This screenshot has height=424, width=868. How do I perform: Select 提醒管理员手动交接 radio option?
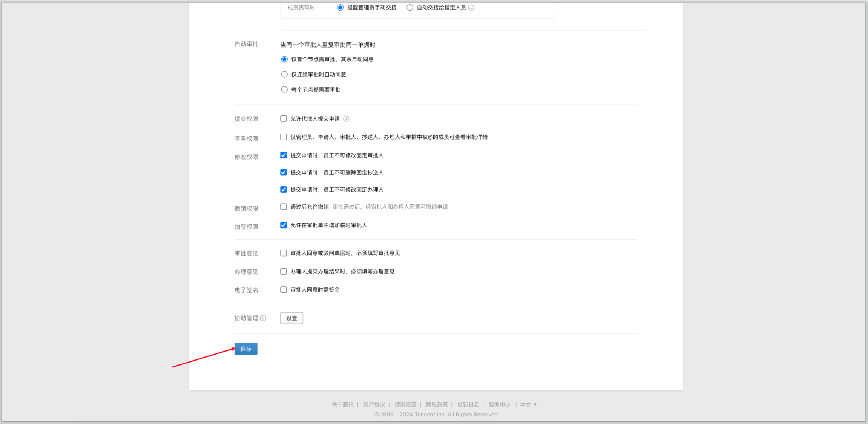tap(340, 8)
